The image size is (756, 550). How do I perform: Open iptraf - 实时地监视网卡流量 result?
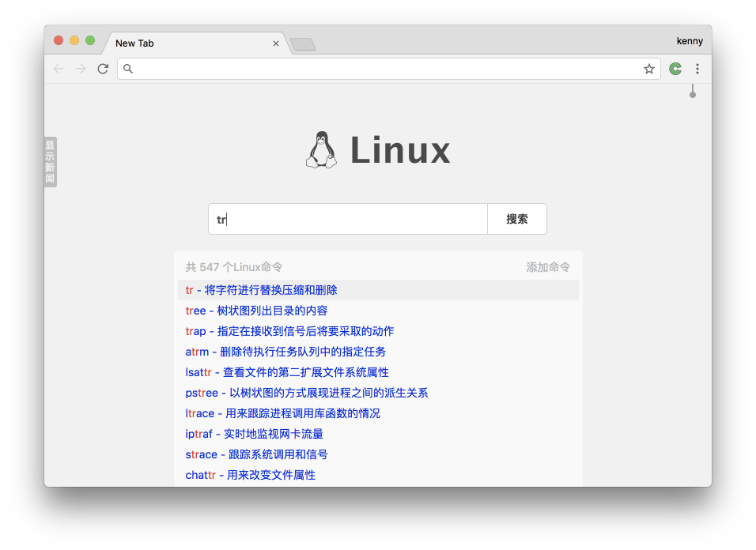tap(378, 434)
